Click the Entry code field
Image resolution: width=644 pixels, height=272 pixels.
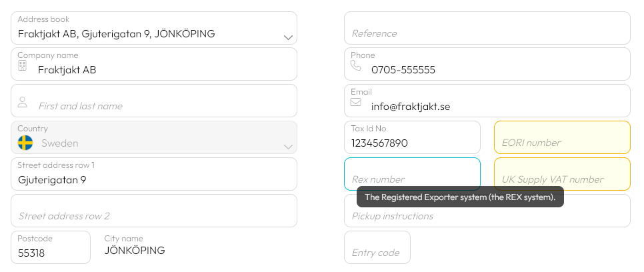pos(377,247)
